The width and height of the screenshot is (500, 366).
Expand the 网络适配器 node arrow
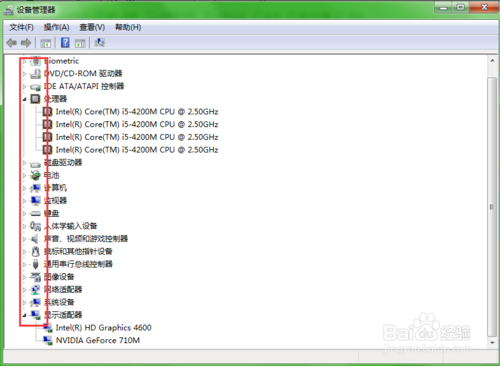click(x=24, y=290)
